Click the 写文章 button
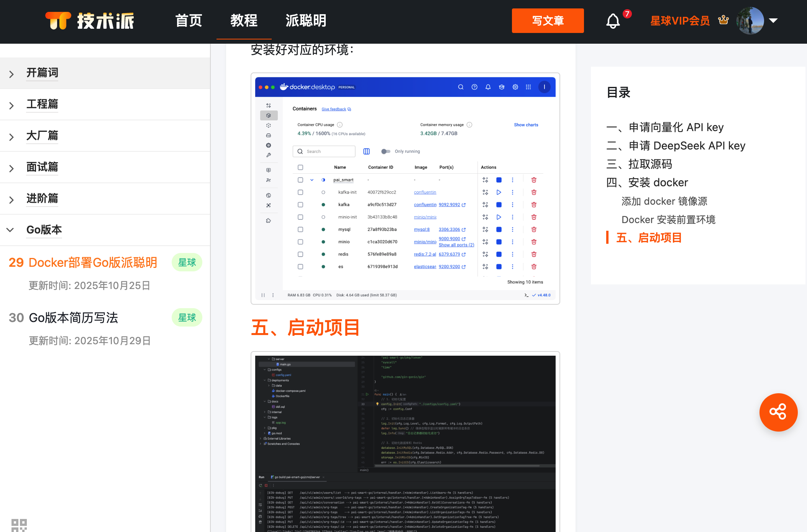Viewport: 807px width, 532px height. pos(548,21)
